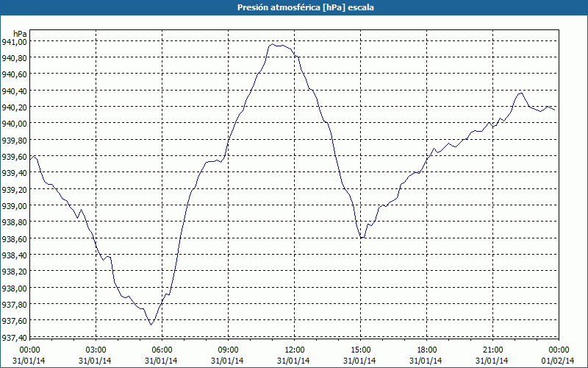Click the 09:00 time axis label
Screen dimensions: 588x368
point(228,350)
